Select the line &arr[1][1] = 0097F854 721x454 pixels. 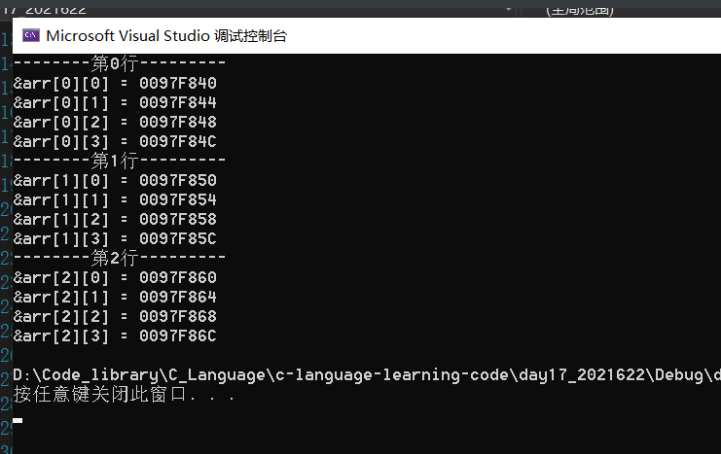(115, 200)
